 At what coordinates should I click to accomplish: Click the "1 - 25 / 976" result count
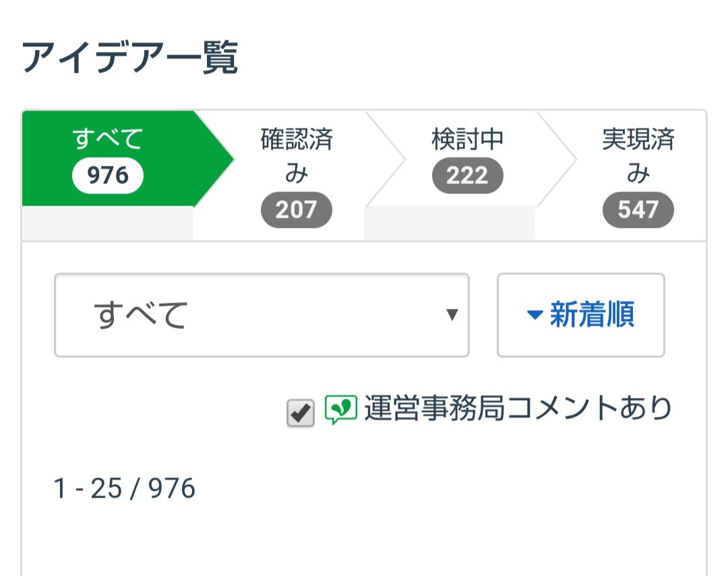125,488
